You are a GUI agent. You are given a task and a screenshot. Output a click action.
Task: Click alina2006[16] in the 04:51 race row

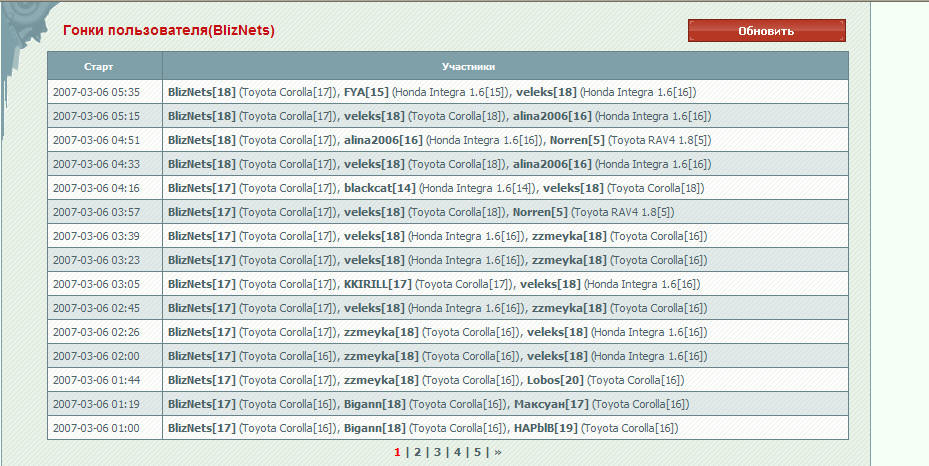[383, 140]
